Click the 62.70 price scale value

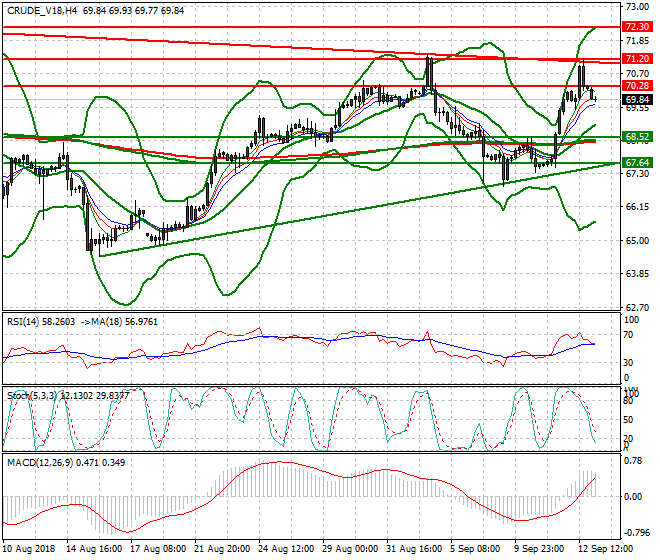(x=637, y=308)
